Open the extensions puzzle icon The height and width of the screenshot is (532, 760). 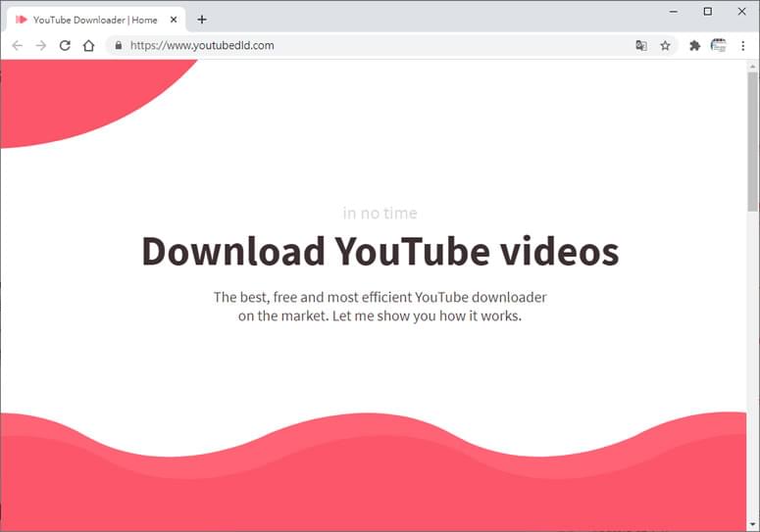694,45
